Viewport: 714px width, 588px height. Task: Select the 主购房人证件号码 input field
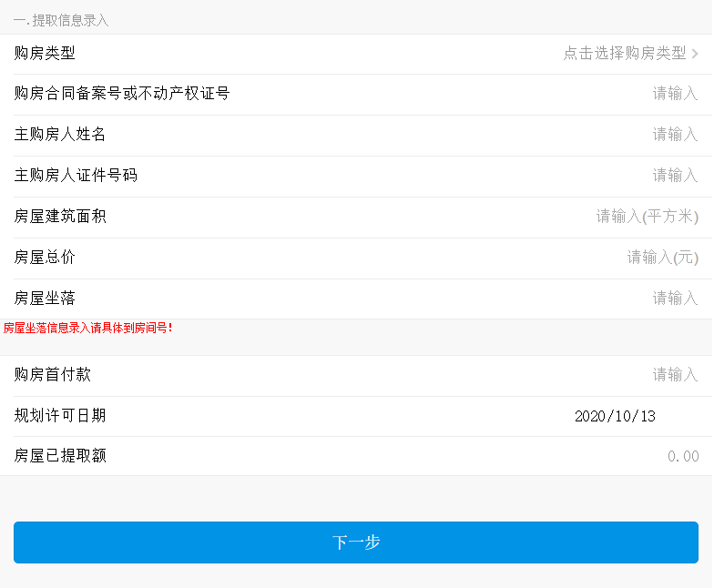(675, 176)
